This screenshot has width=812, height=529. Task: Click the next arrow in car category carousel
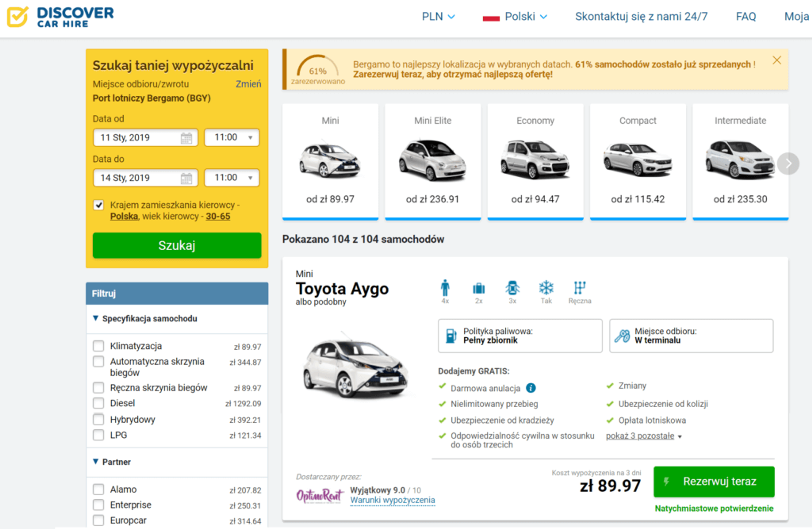point(788,164)
